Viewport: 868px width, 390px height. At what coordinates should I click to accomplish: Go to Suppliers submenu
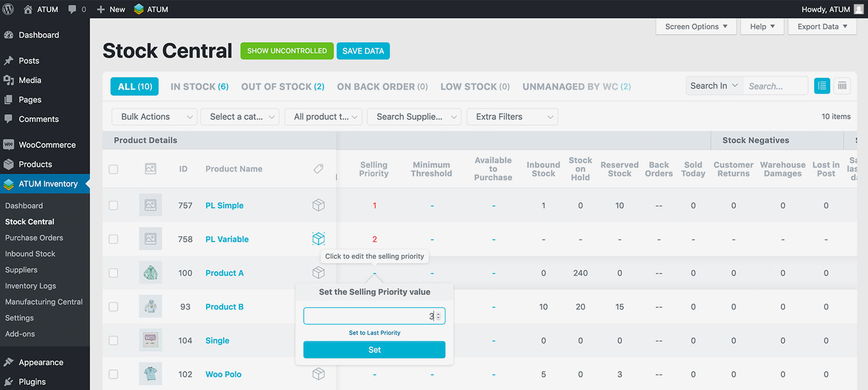[21, 270]
